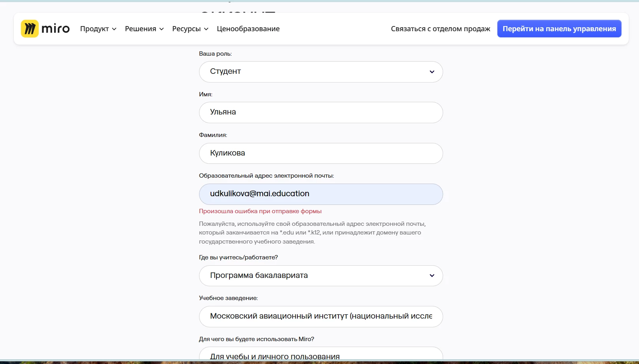Click the Имя: field label
Screen dimensions: 639x364
click(206, 94)
